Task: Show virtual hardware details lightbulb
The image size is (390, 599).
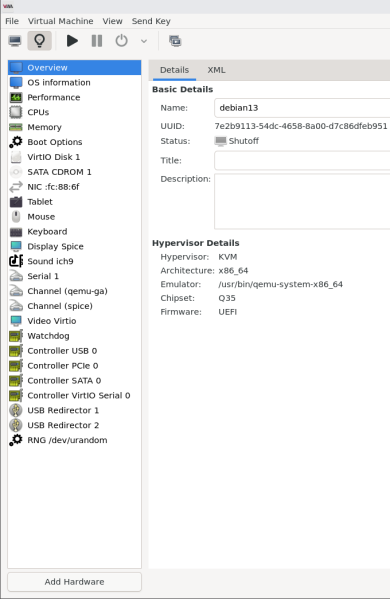Action: coord(39,41)
